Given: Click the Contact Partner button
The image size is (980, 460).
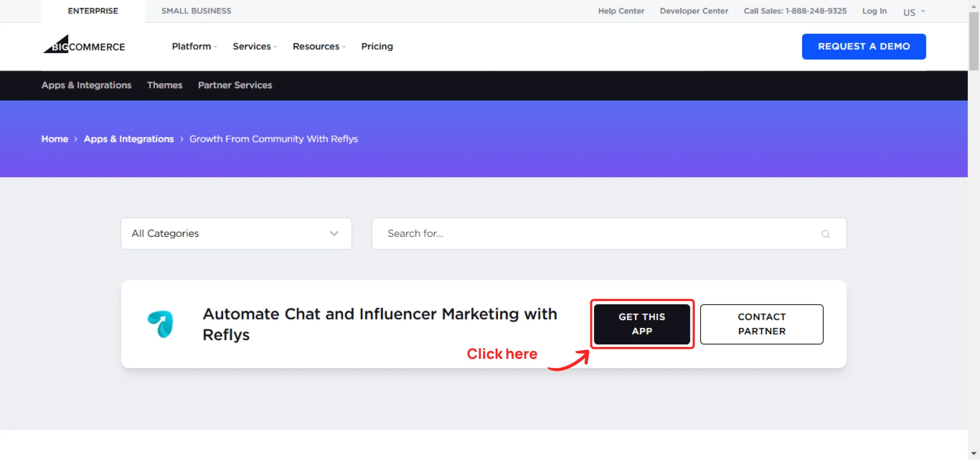Looking at the screenshot, I should (x=762, y=324).
